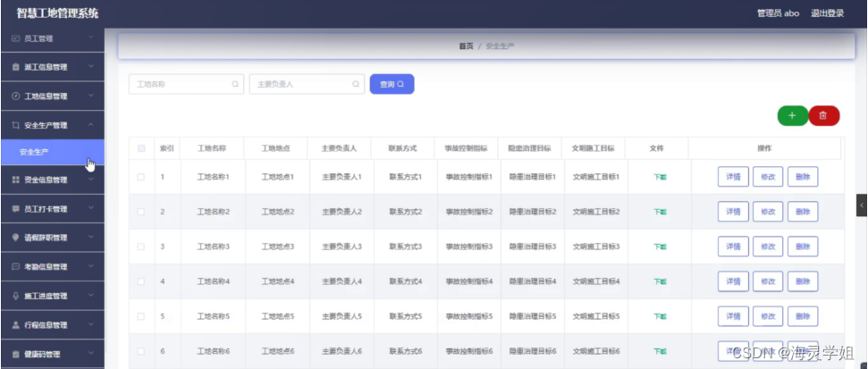Expand 考勤信息管理 menu chevron
868x369 pixels.
[91, 266]
